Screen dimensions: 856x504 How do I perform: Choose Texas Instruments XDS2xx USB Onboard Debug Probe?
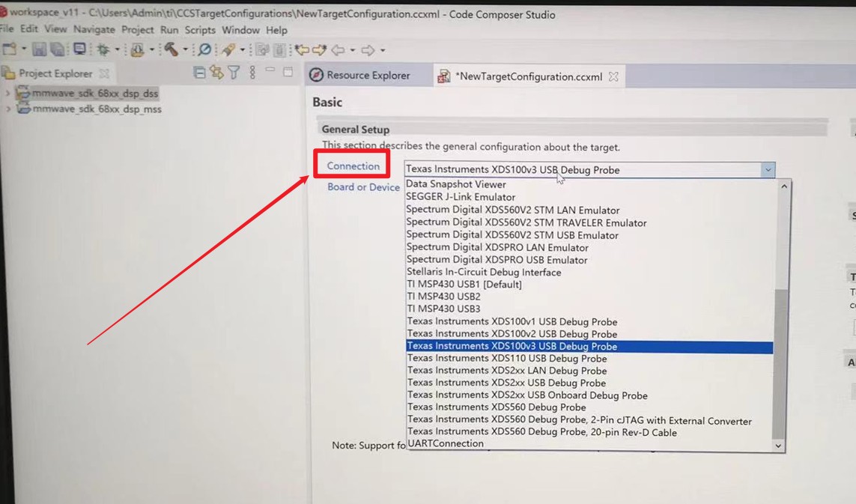(x=527, y=395)
